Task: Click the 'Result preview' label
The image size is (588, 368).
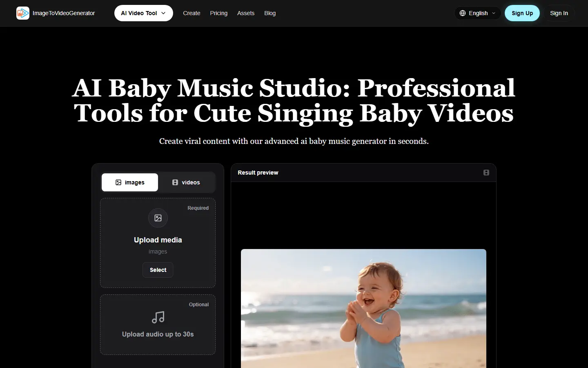Action: click(258, 173)
